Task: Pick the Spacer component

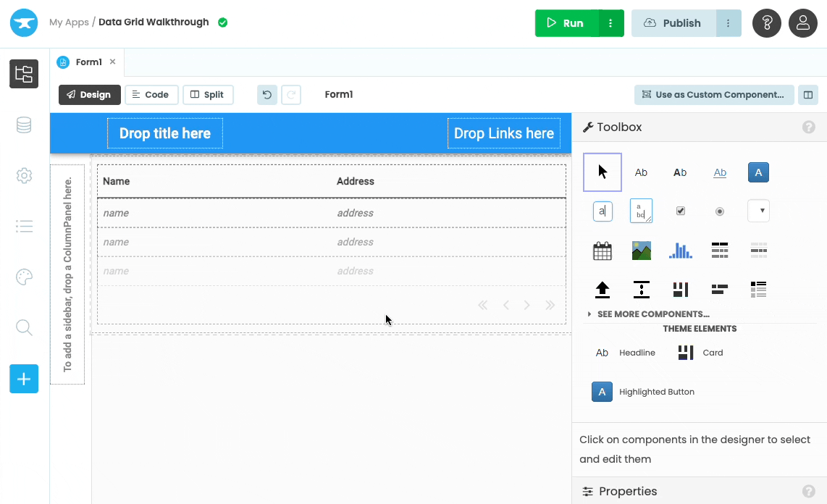Action: (x=642, y=290)
